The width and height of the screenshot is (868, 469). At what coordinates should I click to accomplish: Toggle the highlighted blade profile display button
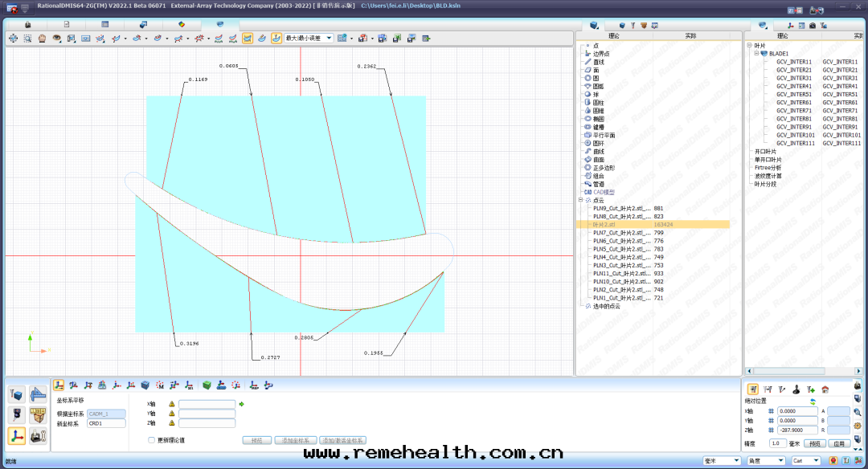tap(248, 38)
